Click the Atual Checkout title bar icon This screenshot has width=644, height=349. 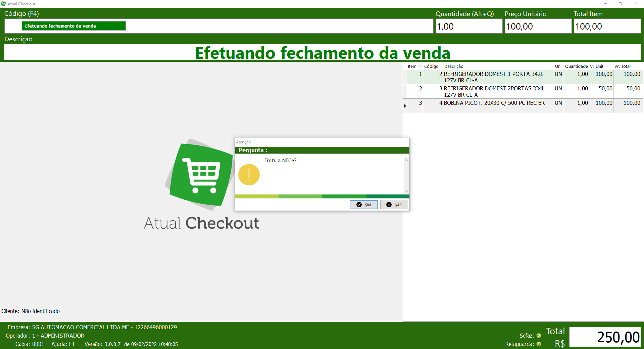[x=3, y=4]
